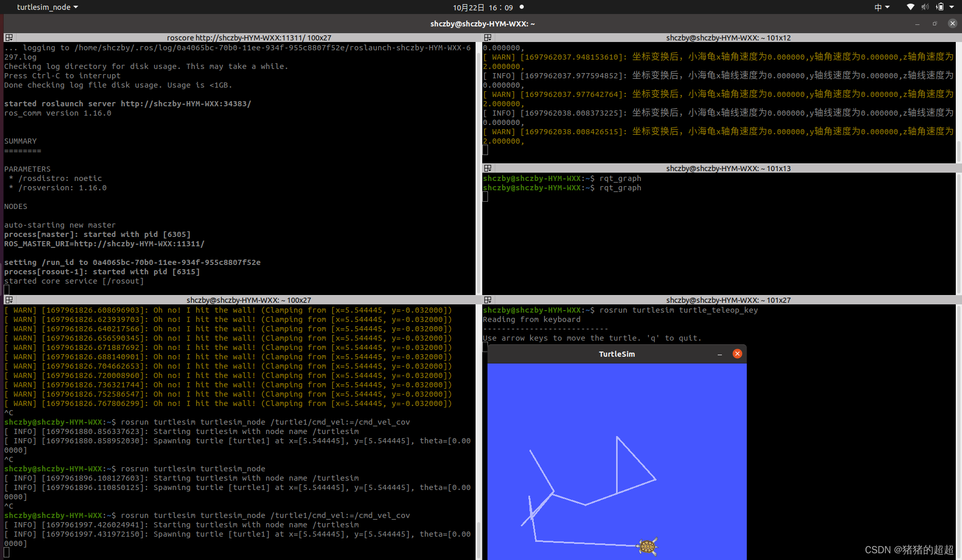Click INFO line with timestamp 1697961880.856337623
Image resolution: width=962 pixels, height=560 pixels.
pos(182,431)
